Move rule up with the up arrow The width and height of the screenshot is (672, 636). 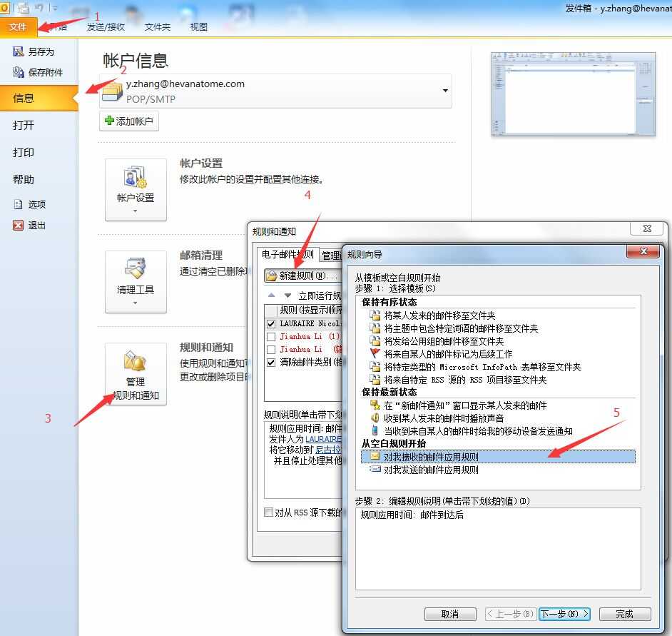pos(271,295)
